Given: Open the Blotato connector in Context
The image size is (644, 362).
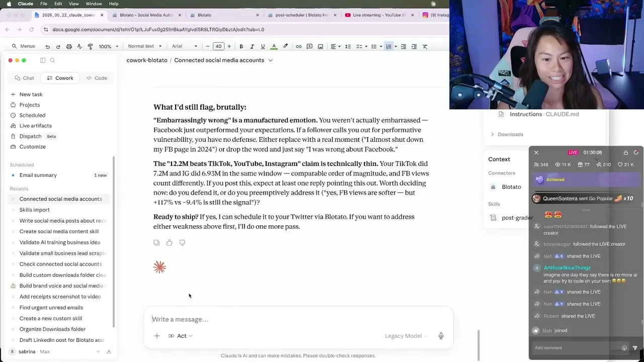Looking at the screenshot, I should point(506,187).
